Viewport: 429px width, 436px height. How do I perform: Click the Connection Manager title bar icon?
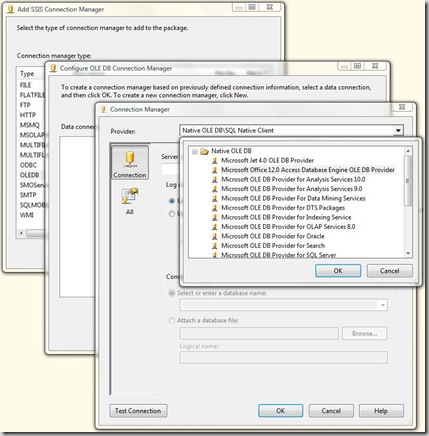coord(103,109)
